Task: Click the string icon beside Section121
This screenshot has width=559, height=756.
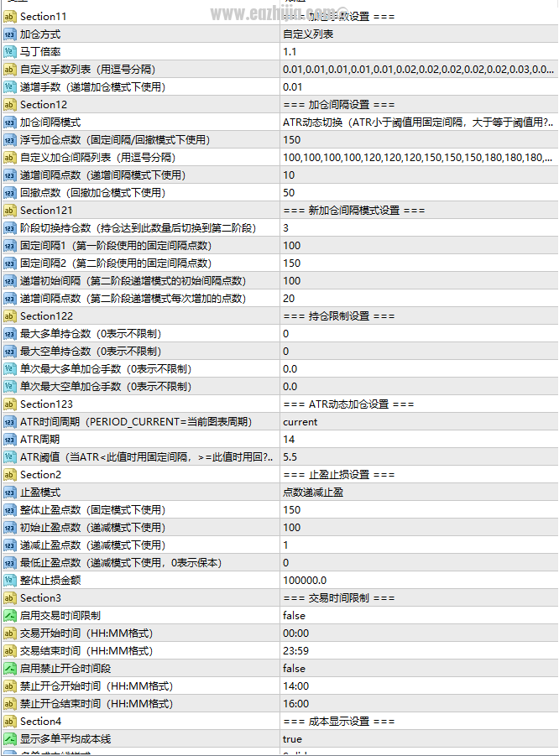Action: tap(9, 211)
